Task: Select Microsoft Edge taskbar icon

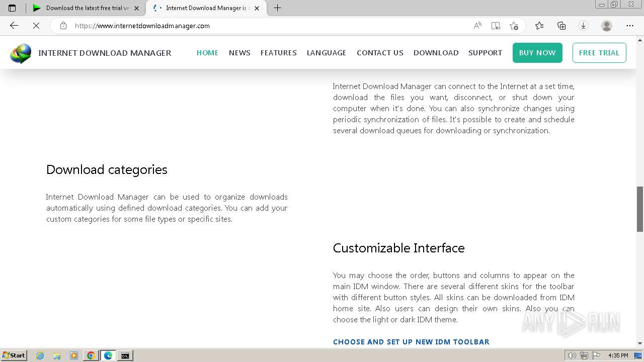Action: coord(108,355)
